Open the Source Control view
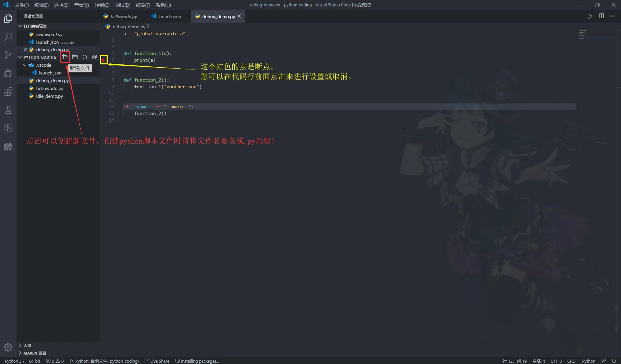Screen dimensions: 621x364 [x=8, y=55]
